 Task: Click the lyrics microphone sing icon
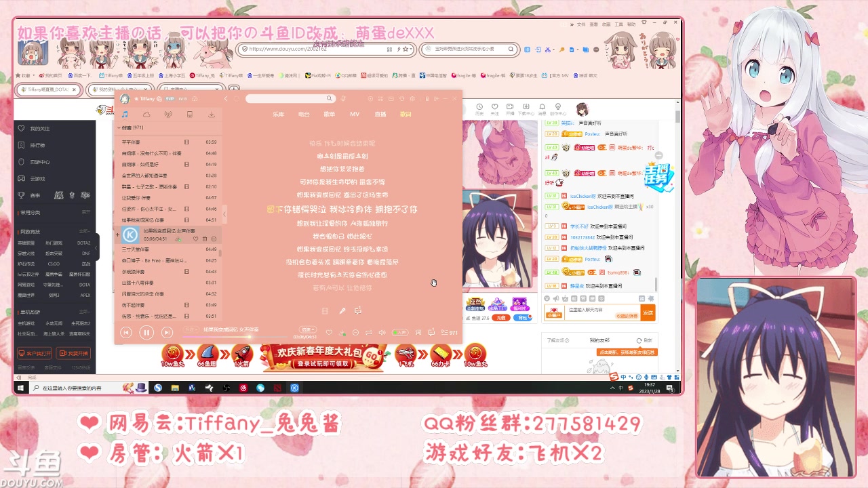tap(342, 311)
